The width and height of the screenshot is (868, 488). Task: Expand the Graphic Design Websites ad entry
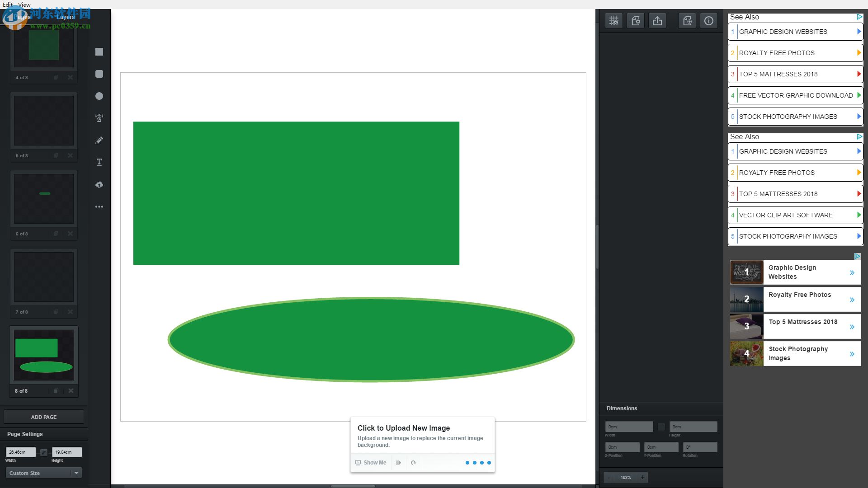[x=852, y=272]
